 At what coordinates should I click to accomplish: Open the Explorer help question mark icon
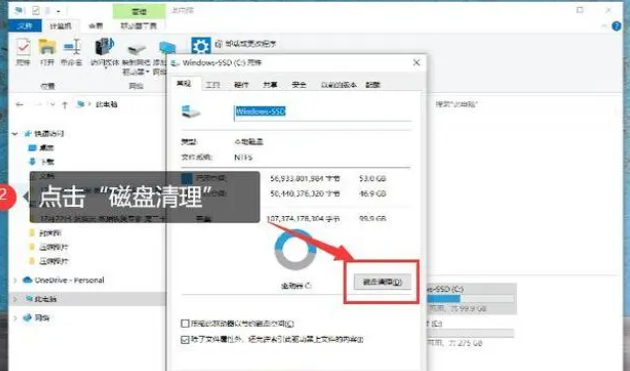[x=616, y=26]
